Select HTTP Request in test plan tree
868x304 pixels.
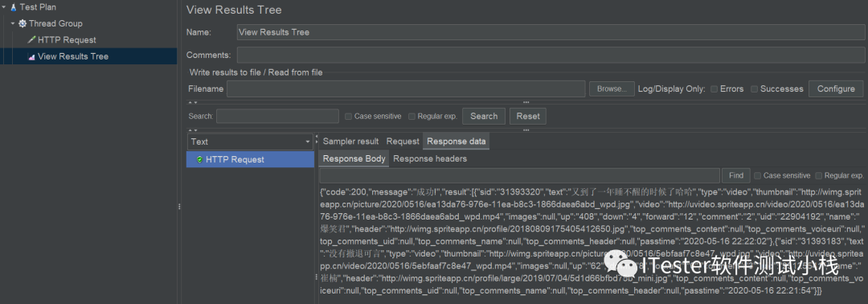[67, 40]
